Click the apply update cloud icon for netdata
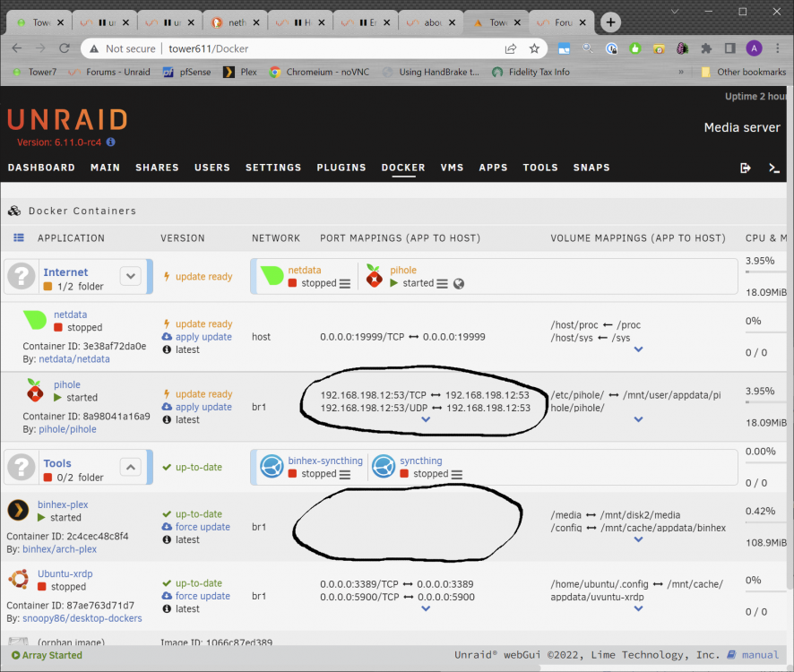Viewport: 794px width, 672px height. point(167,337)
